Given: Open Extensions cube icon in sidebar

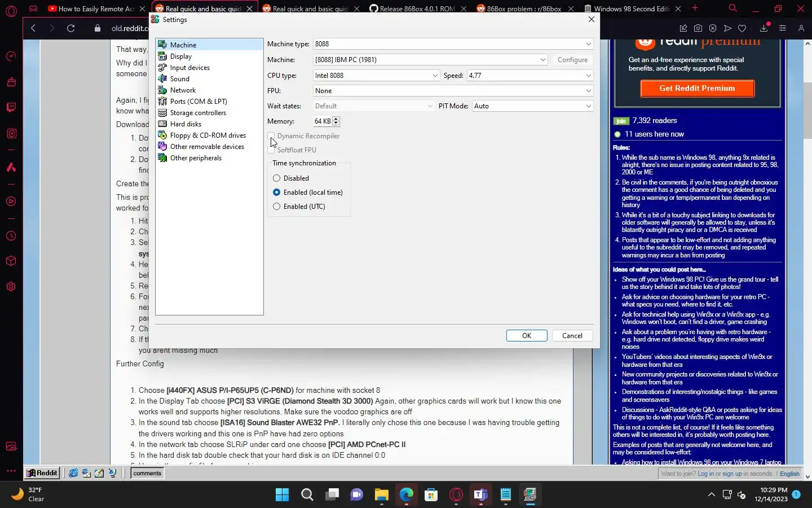Looking at the screenshot, I should (x=11, y=261).
